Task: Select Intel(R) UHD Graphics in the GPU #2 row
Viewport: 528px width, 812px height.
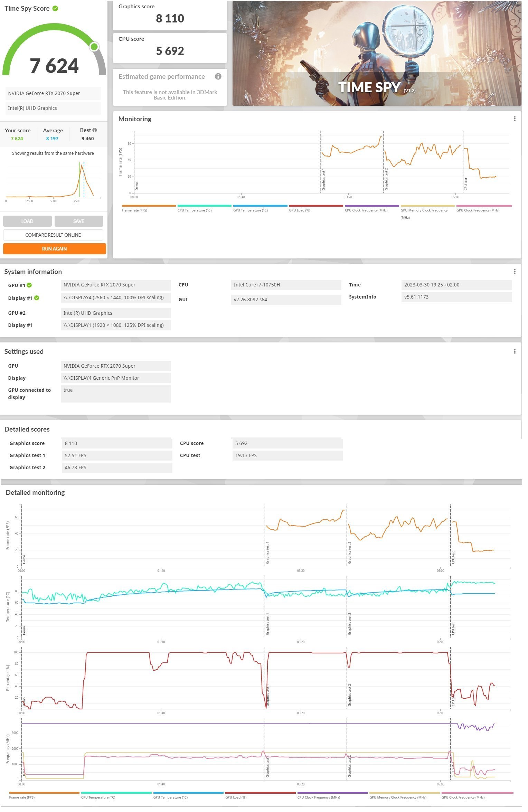Action: [x=116, y=313]
